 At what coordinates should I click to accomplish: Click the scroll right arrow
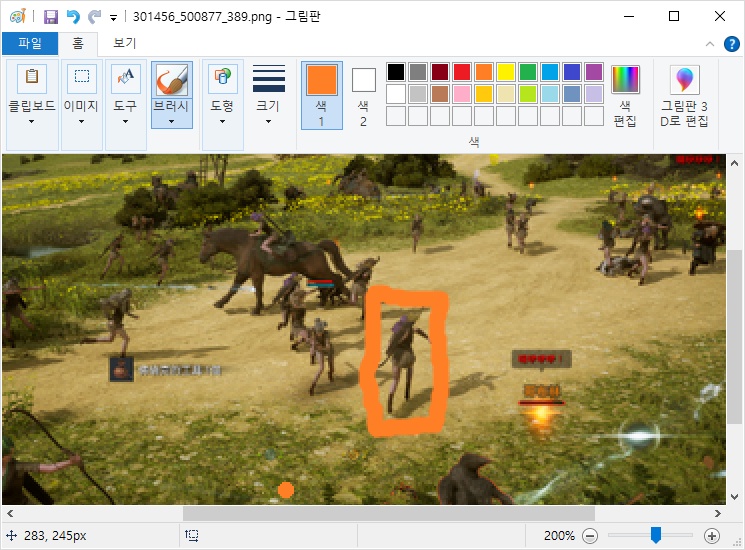[717, 513]
